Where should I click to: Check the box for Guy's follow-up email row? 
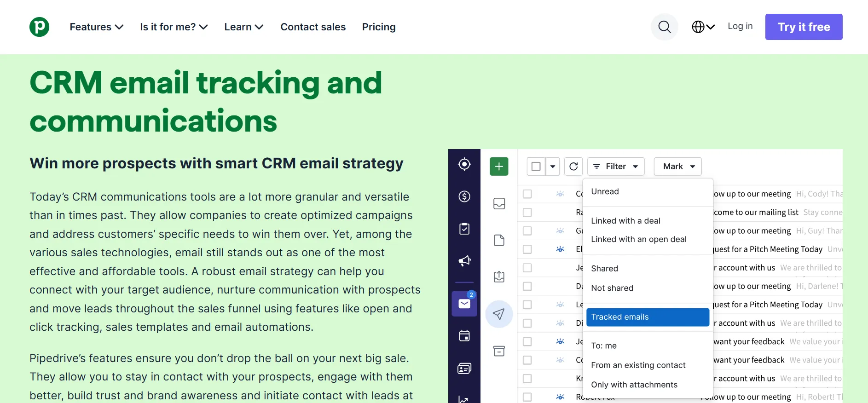(x=527, y=231)
